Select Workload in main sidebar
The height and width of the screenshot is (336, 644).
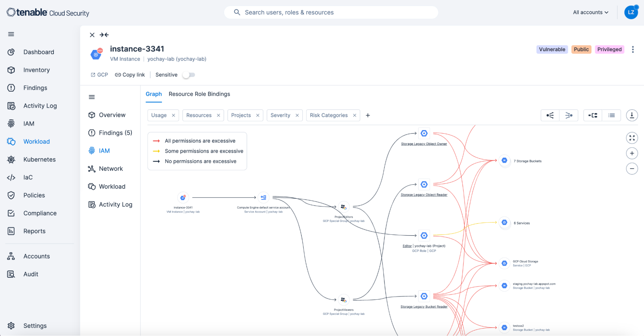point(36,142)
